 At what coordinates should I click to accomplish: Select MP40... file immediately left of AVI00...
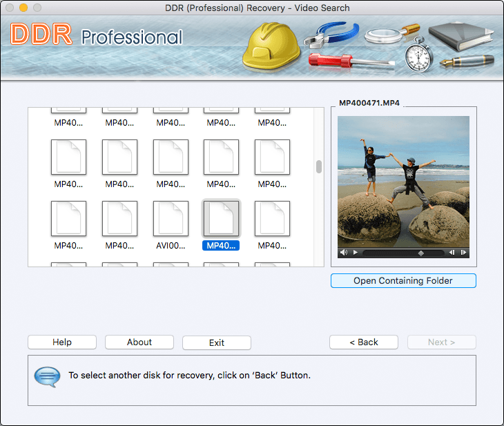pos(119,219)
